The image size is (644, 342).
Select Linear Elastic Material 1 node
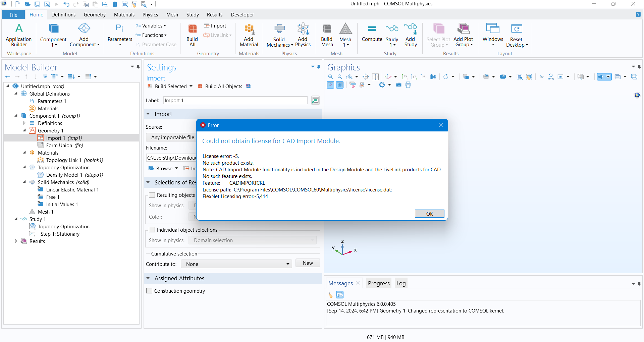(x=68, y=189)
